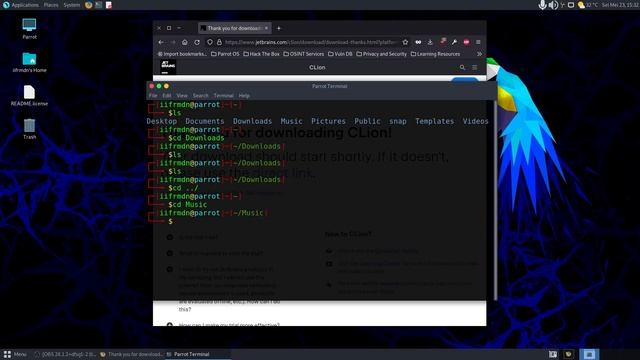Click the wrench extension icon in browser toolbar
The width and height of the screenshot is (640, 360).
click(454, 42)
